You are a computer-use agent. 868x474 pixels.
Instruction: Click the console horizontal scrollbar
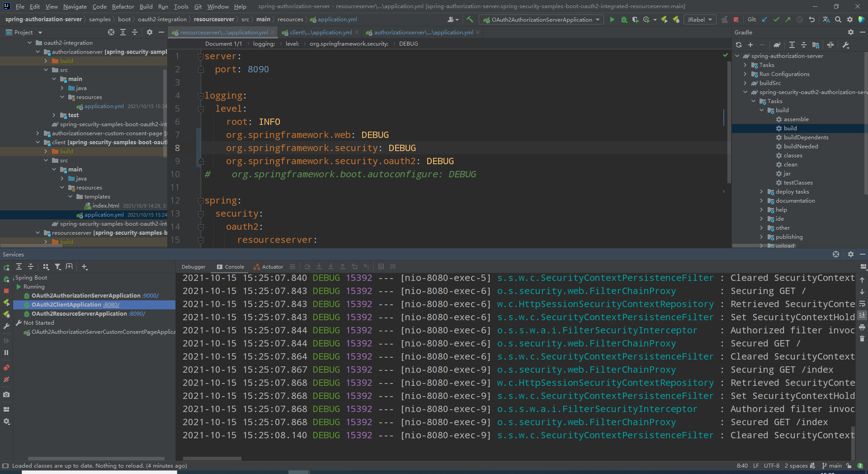click(x=212, y=458)
